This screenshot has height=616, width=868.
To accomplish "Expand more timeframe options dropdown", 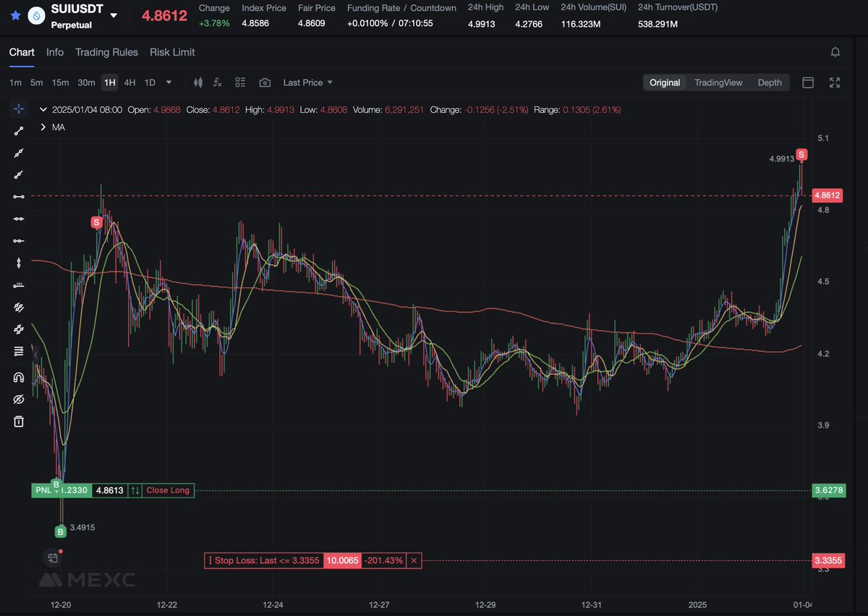I will (169, 83).
